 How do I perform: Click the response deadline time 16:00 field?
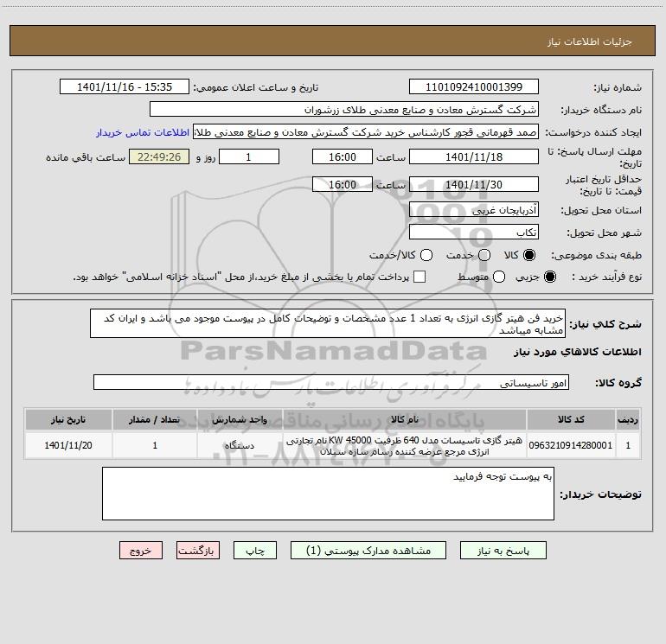(x=343, y=156)
